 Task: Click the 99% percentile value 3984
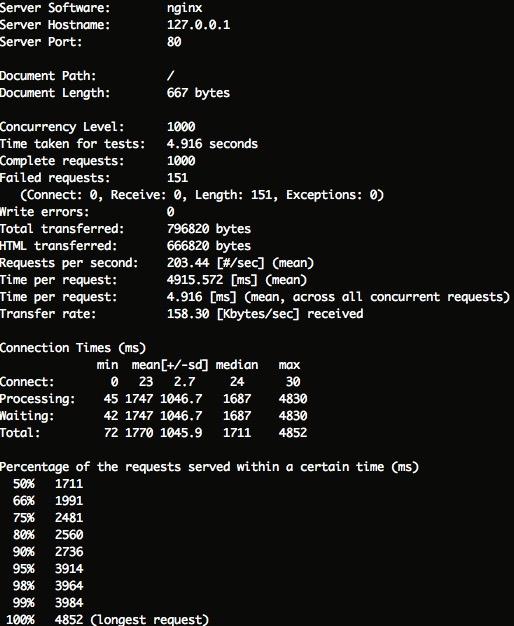[x=69, y=603]
